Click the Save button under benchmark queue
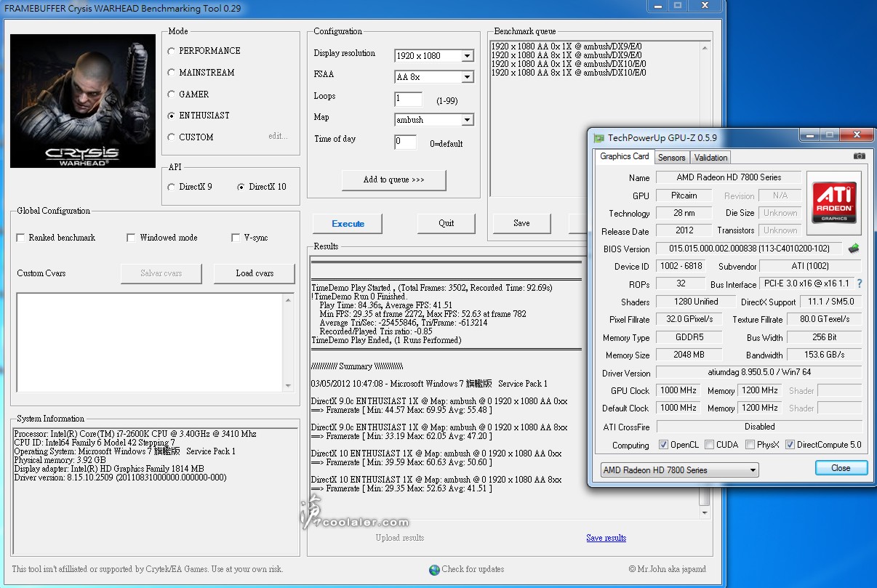Viewport: 877px width, 588px height. point(521,223)
